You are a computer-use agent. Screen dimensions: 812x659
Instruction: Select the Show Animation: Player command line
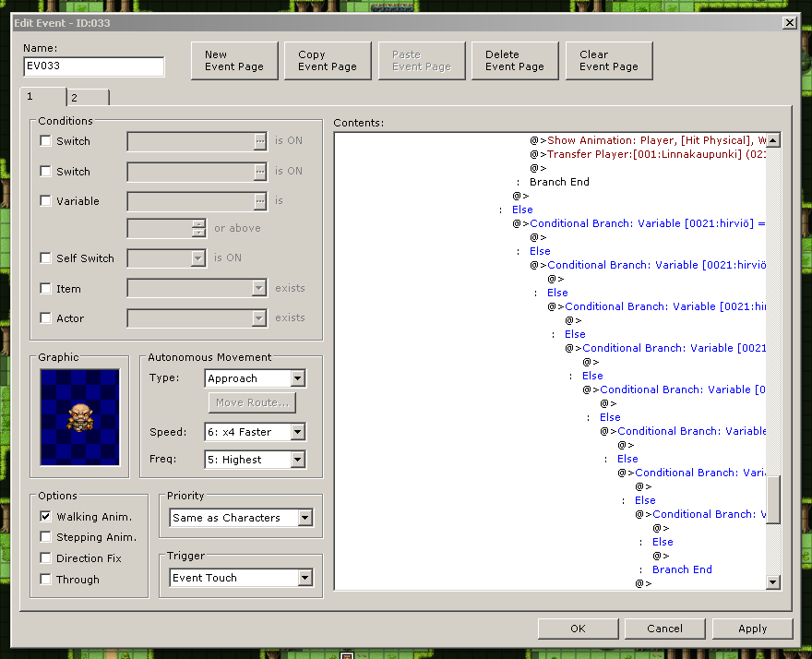(648, 140)
